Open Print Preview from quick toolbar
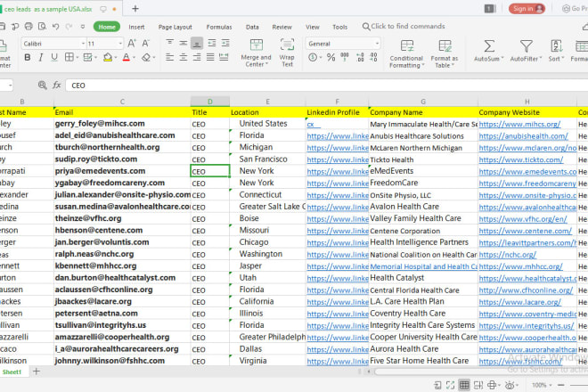Viewport: 588px width, 392px height. click(x=42, y=26)
